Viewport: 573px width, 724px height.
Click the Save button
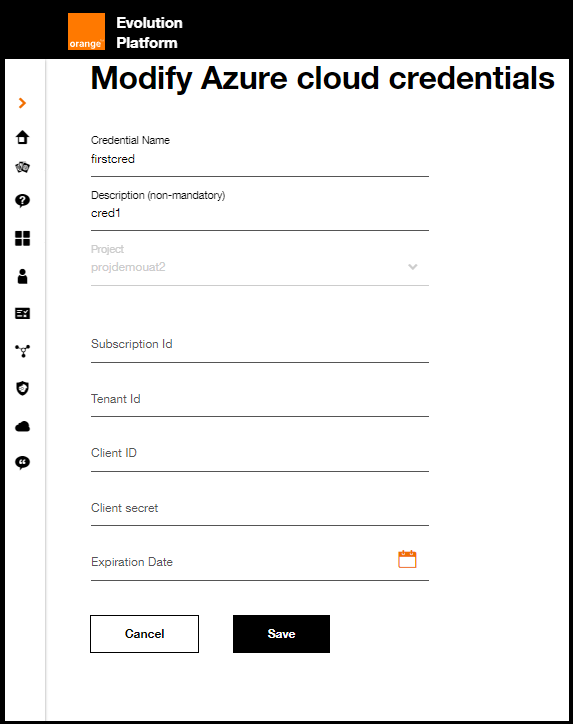pyautogui.click(x=281, y=634)
